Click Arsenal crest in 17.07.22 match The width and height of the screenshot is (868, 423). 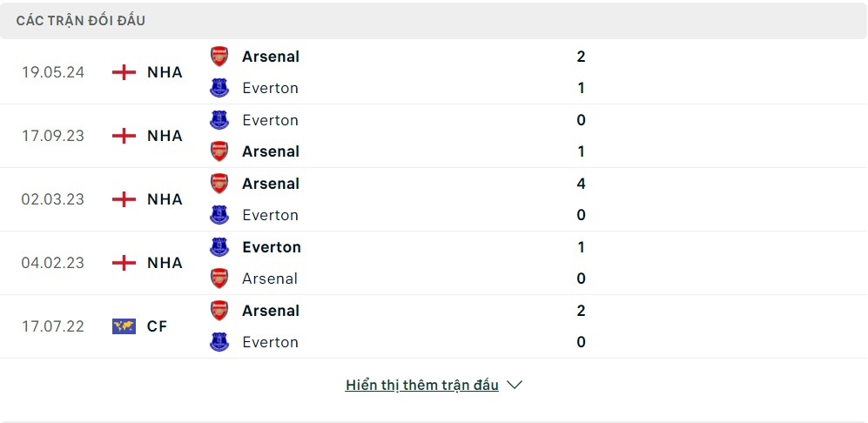click(219, 311)
